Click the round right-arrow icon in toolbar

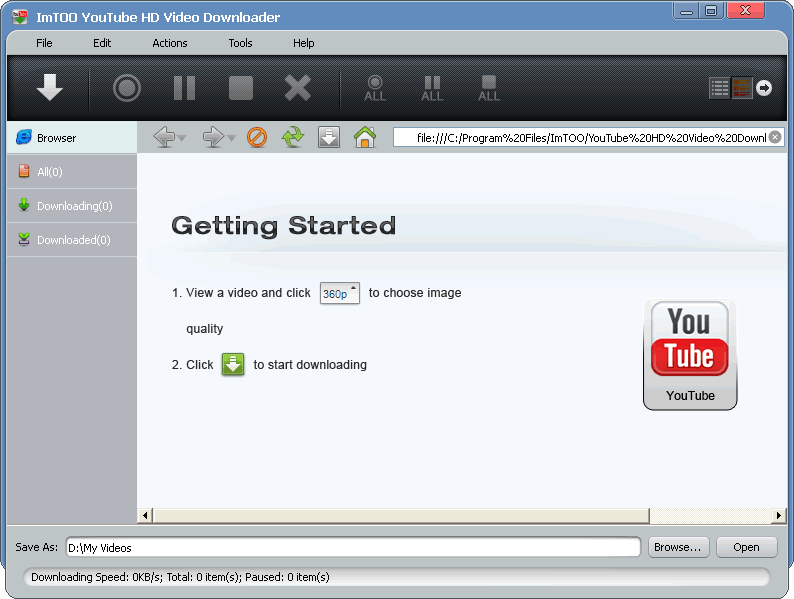point(764,88)
